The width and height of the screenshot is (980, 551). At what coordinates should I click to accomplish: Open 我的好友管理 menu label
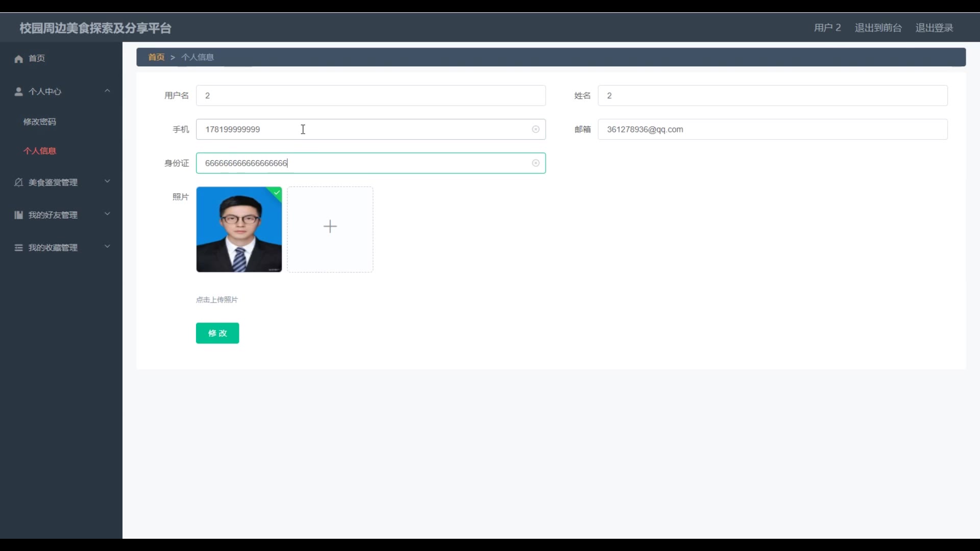[x=53, y=215]
